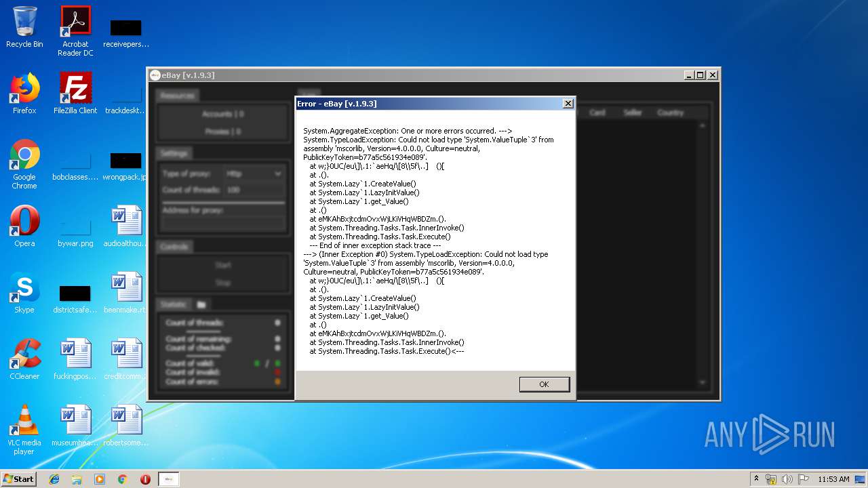868x488 pixels.
Task: Click the taskbar clock showing 11:53 AM
Action: tap(833, 479)
